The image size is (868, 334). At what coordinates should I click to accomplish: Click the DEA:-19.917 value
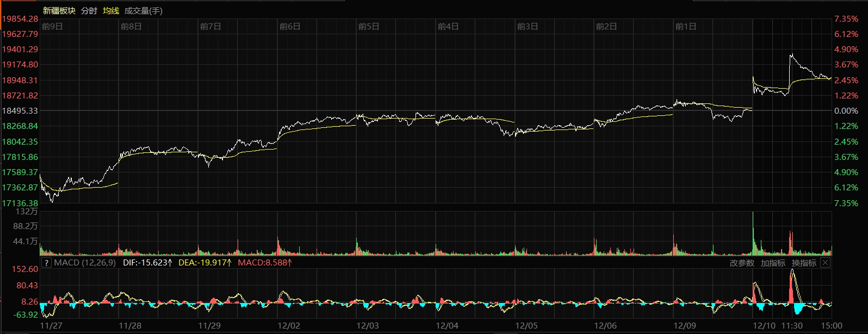[205, 263]
